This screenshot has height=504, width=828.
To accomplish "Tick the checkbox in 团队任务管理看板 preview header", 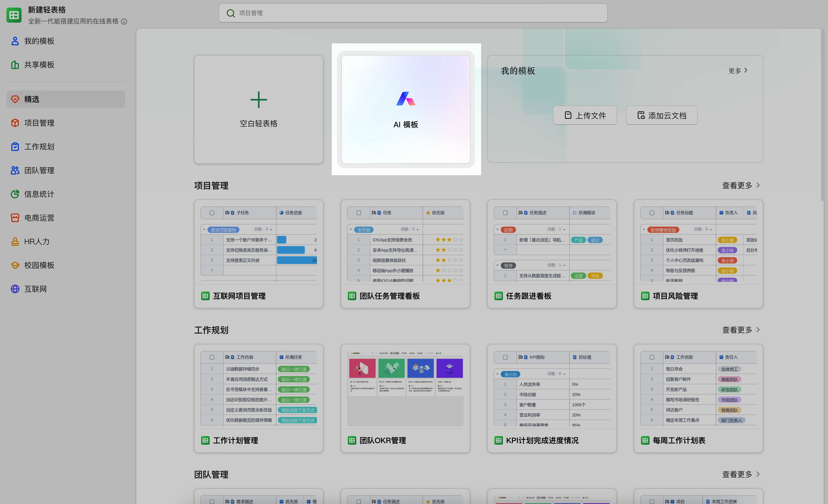I will pos(358,213).
